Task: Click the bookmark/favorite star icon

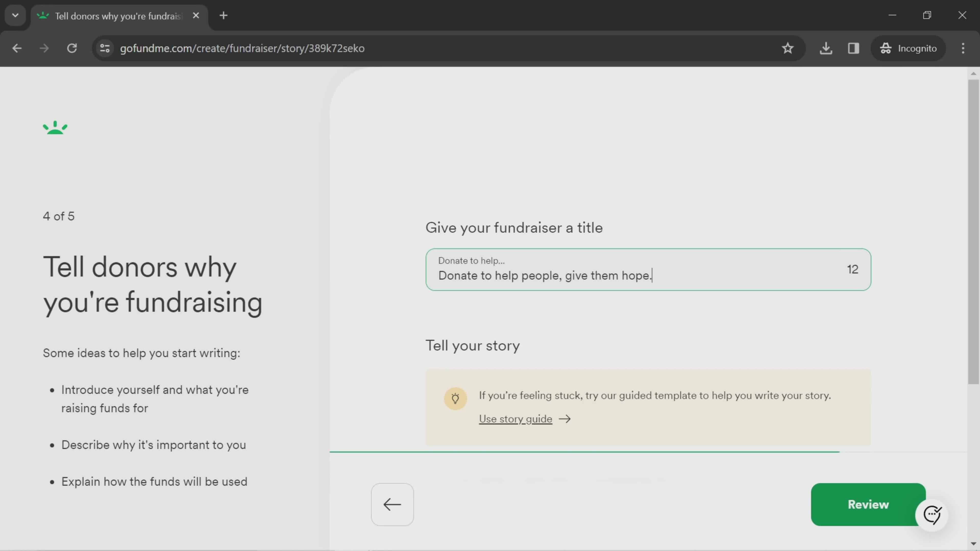Action: tap(788, 48)
